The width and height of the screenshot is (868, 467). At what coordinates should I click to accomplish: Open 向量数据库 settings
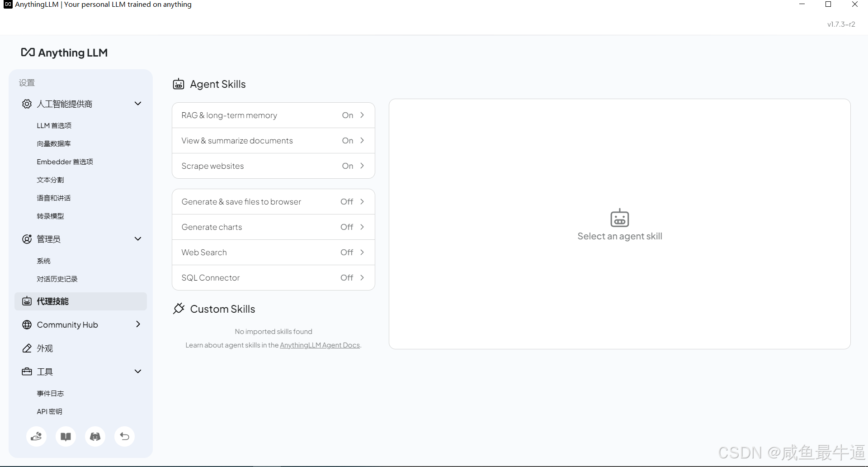[x=54, y=143]
